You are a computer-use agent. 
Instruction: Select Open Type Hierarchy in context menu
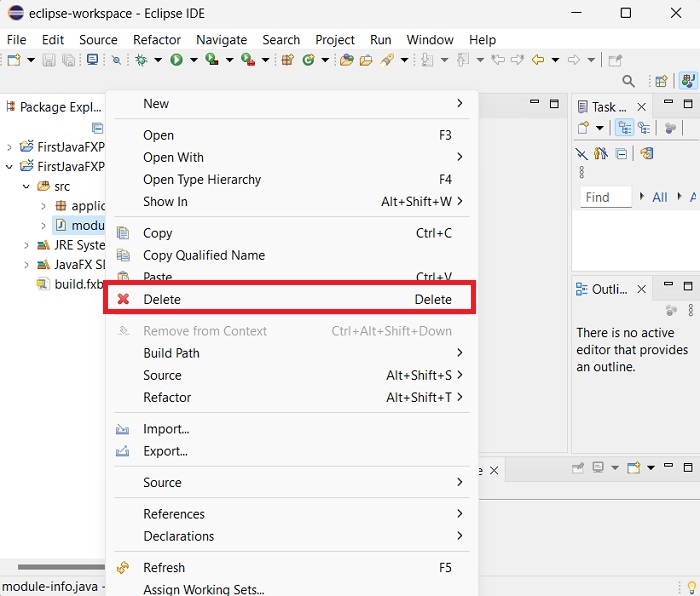click(x=292, y=179)
